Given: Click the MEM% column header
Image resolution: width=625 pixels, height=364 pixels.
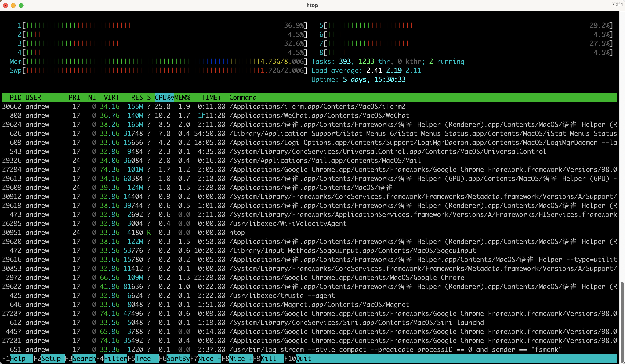Looking at the screenshot, I should pos(182,97).
